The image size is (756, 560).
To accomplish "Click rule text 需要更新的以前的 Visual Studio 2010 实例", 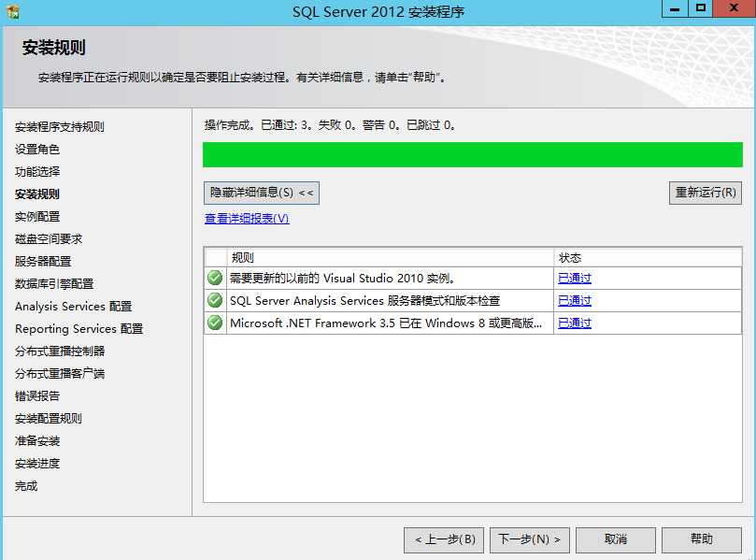I will (343, 279).
